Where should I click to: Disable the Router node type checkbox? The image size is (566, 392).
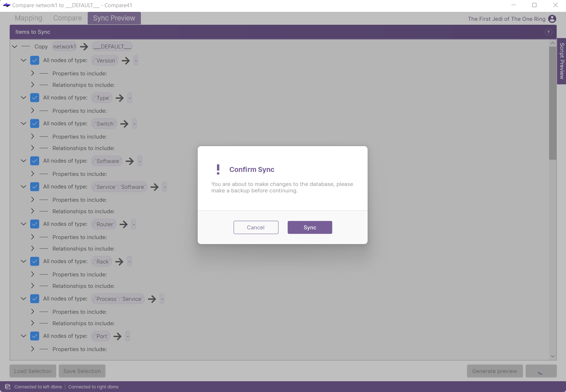pyautogui.click(x=35, y=224)
